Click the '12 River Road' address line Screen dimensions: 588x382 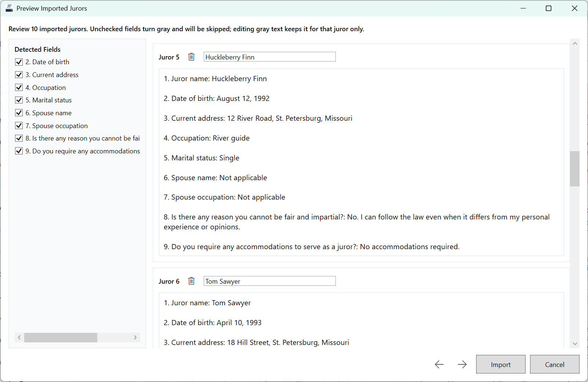click(258, 118)
